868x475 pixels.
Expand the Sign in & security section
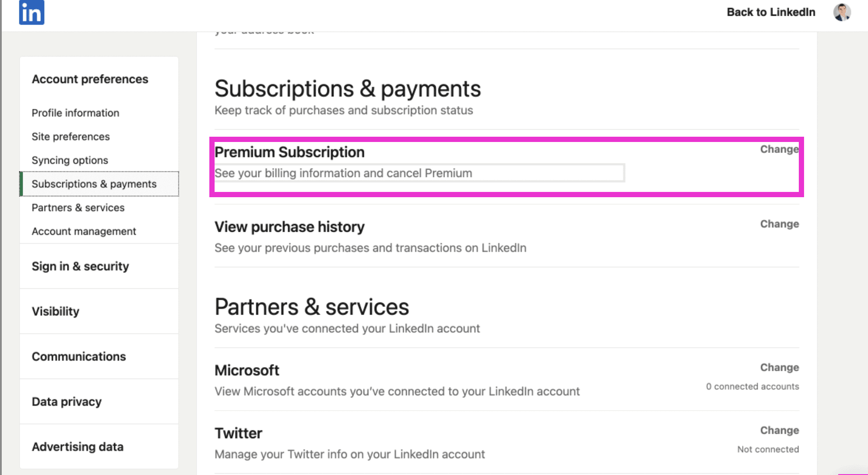click(x=80, y=266)
